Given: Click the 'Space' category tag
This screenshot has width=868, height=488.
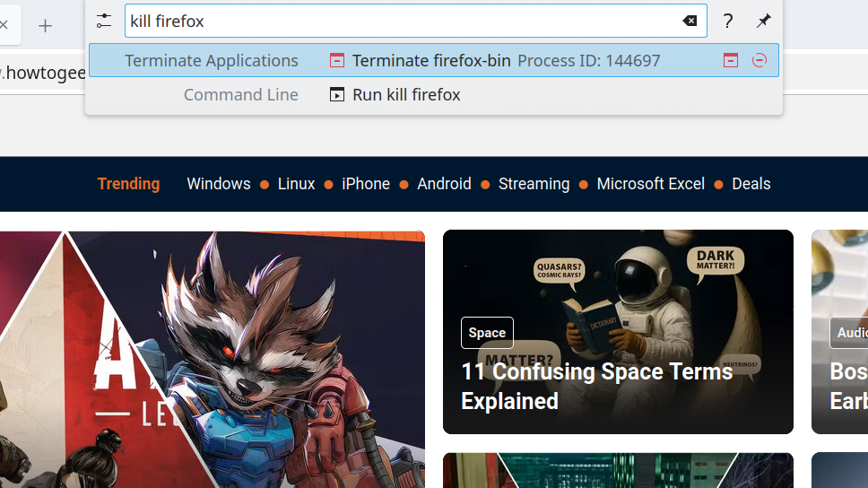Looking at the screenshot, I should (487, 333).
